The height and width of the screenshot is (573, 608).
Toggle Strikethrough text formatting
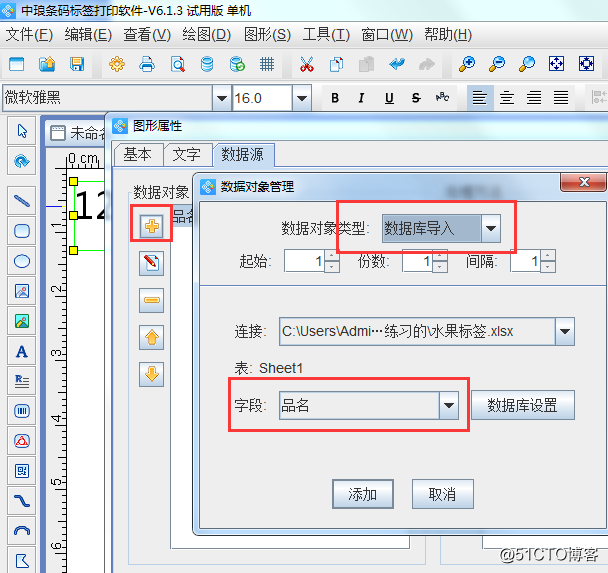[x=416, y=98]
